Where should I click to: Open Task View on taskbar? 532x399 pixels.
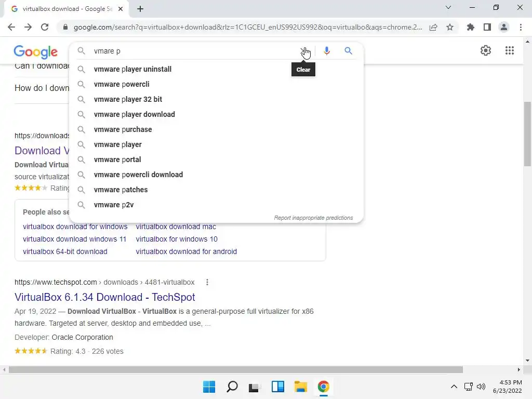click(255, 387)
